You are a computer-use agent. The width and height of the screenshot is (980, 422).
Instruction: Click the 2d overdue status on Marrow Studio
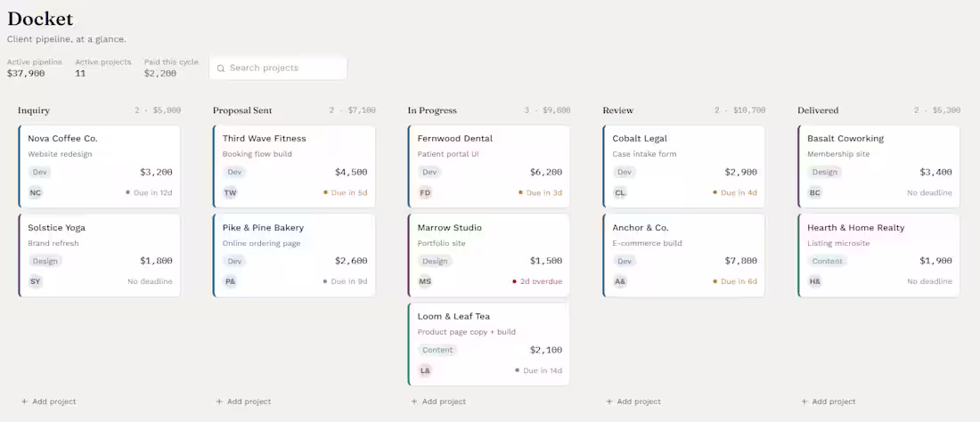(x=537, y=281)
